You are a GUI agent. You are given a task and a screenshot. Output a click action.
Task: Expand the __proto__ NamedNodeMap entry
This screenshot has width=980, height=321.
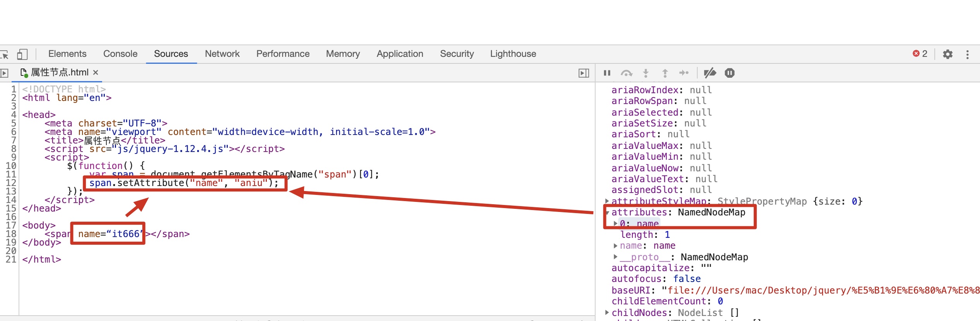pos(615,257)
